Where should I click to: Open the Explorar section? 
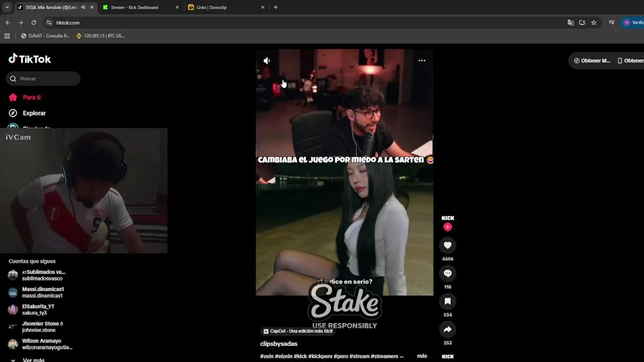(x=34, y=113)
